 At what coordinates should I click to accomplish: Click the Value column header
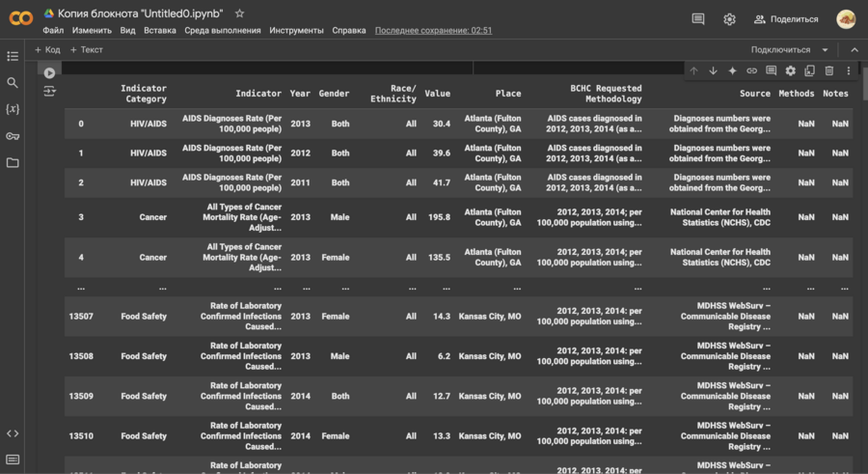[437, 93]
